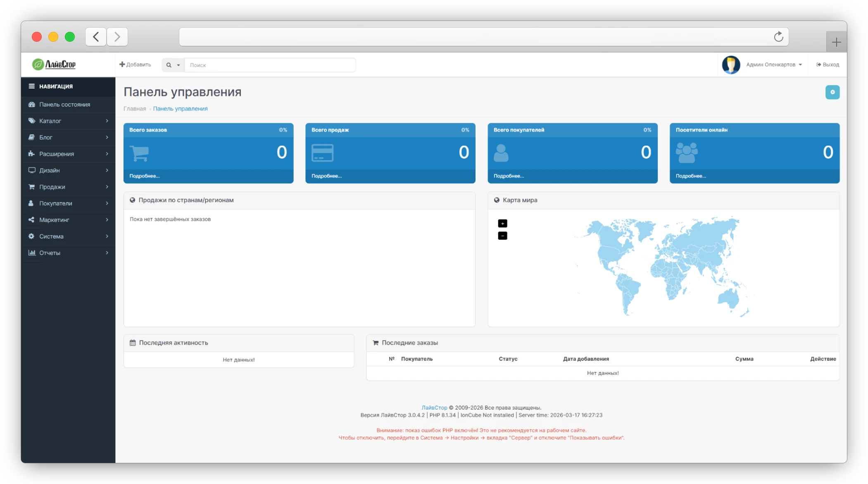
Task: Click the Покупатели user icon in sidebar
Action: click(31, 203)
